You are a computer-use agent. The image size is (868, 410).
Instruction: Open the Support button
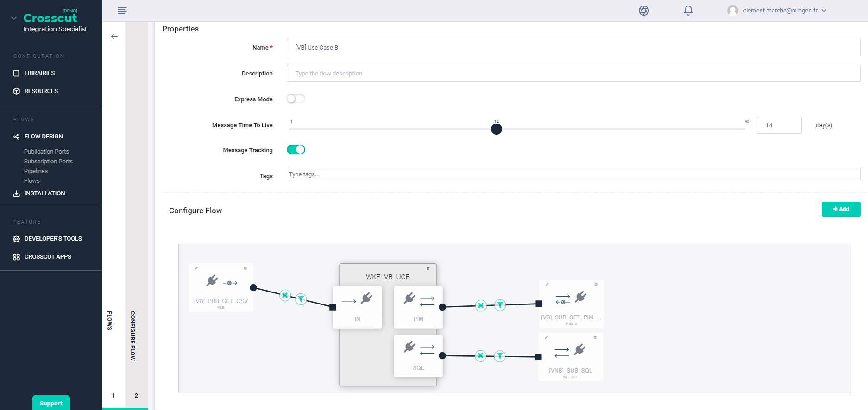coord(51,403)
